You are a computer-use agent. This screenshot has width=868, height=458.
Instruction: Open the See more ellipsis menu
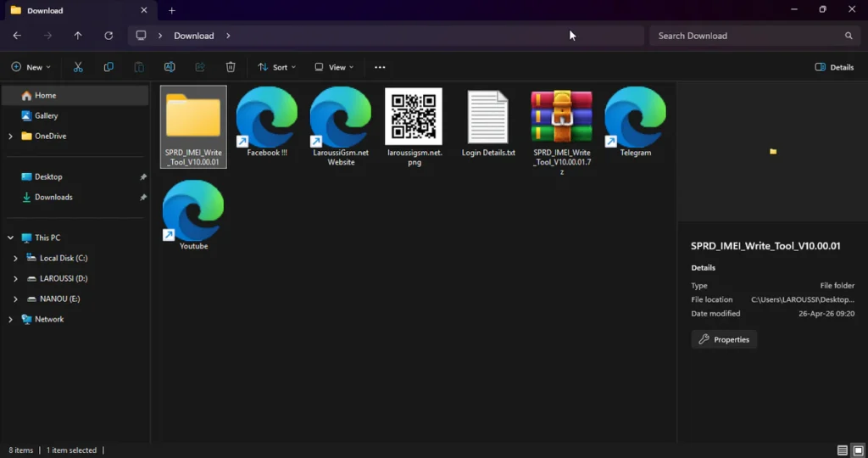click(x=380, y=67)
